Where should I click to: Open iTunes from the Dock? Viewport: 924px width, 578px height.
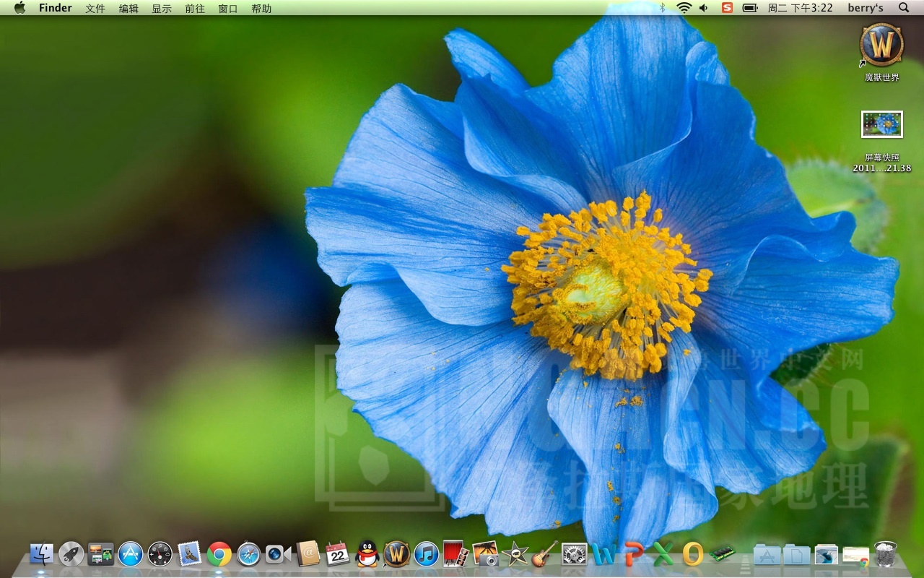coord(427,554)
